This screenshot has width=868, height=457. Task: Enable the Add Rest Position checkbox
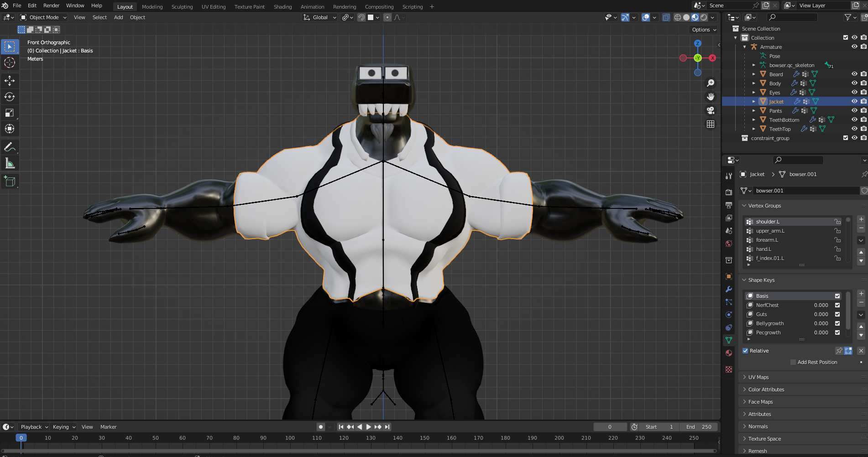point(793,362)
